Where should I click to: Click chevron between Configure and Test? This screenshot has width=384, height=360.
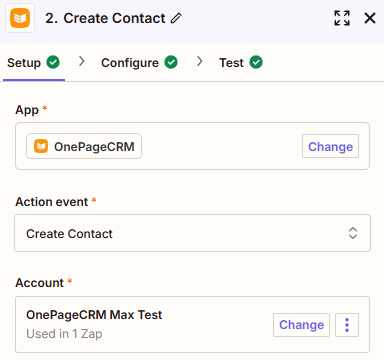coord(199,61)
